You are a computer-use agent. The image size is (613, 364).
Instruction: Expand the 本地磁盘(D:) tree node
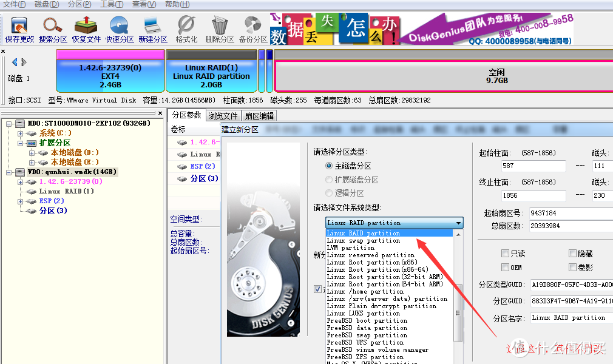[32, 153]
